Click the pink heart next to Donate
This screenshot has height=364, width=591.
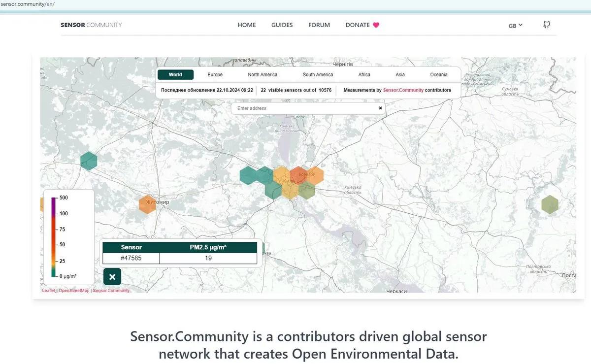(376, 25)
